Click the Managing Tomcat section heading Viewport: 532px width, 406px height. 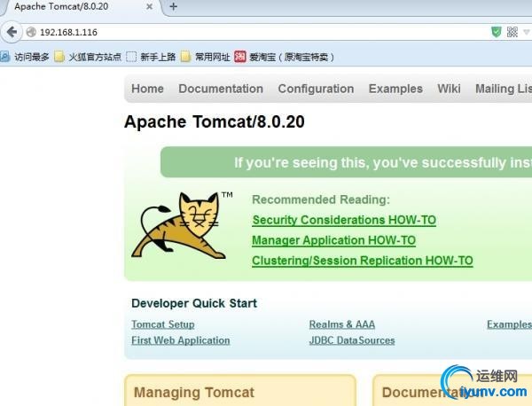(x=194, y=393)
